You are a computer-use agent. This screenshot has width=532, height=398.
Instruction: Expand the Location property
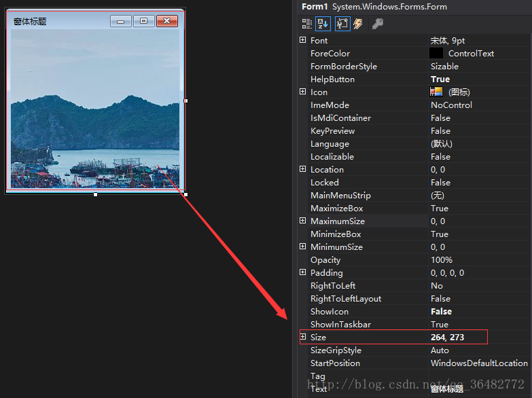coord(302,169)
